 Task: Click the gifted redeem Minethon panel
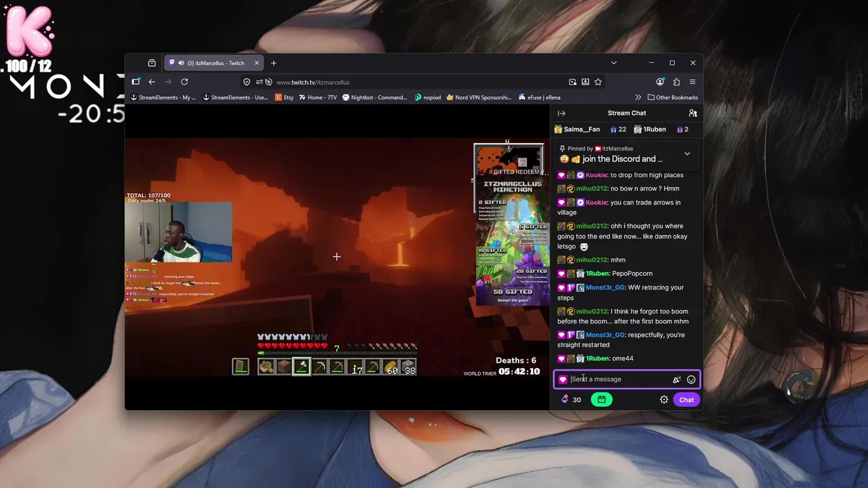[x=512, y=224]
